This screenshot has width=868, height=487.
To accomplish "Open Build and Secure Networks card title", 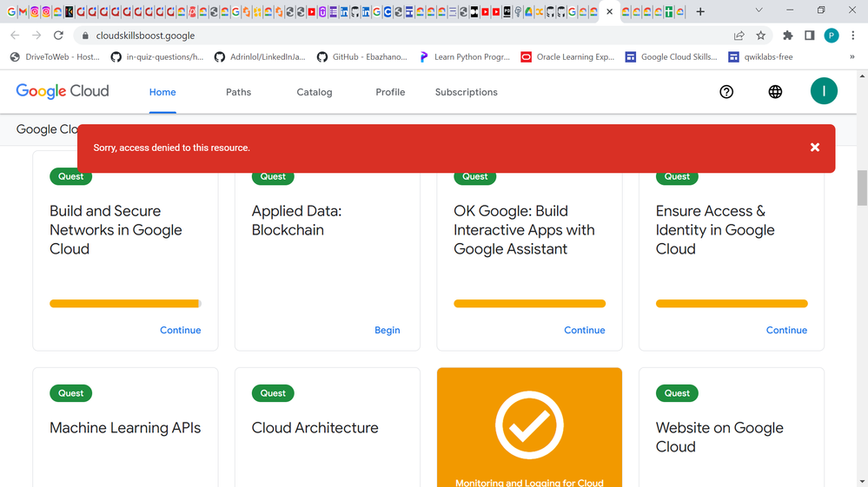I will [x=116, y=230].
